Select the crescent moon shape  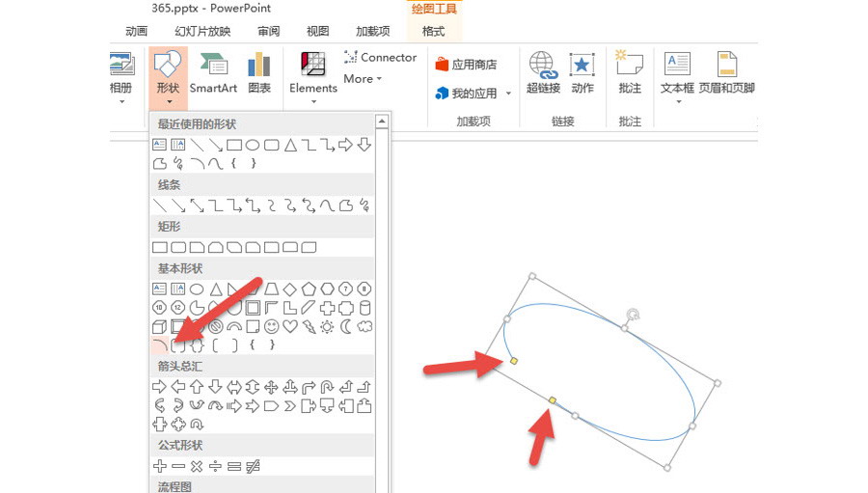[345, 327]
